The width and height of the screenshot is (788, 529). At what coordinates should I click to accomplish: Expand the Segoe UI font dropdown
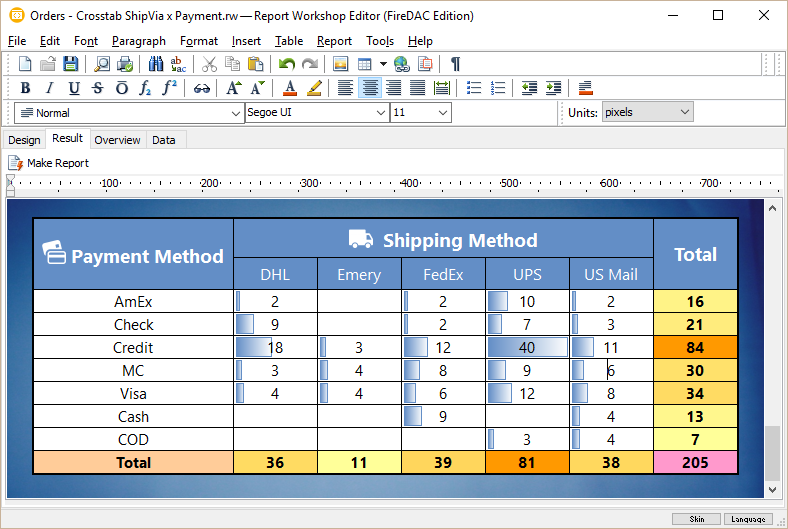tap(380, 113)
